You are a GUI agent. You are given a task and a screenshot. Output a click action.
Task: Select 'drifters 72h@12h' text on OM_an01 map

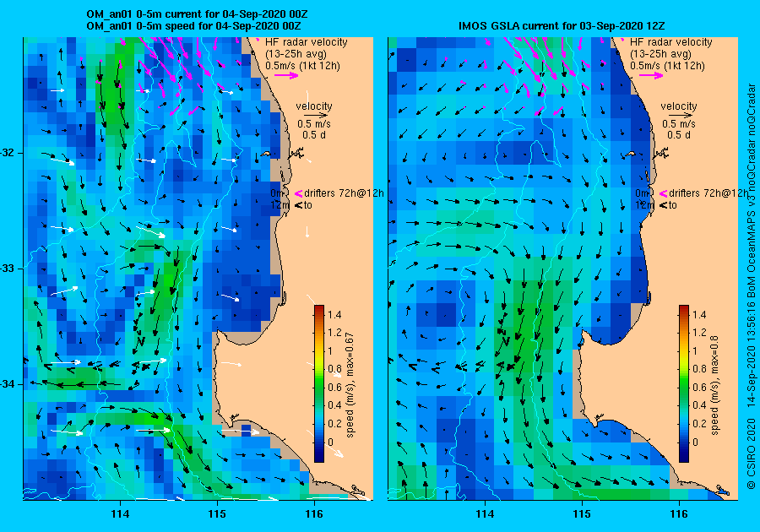(x=345, y=193)
